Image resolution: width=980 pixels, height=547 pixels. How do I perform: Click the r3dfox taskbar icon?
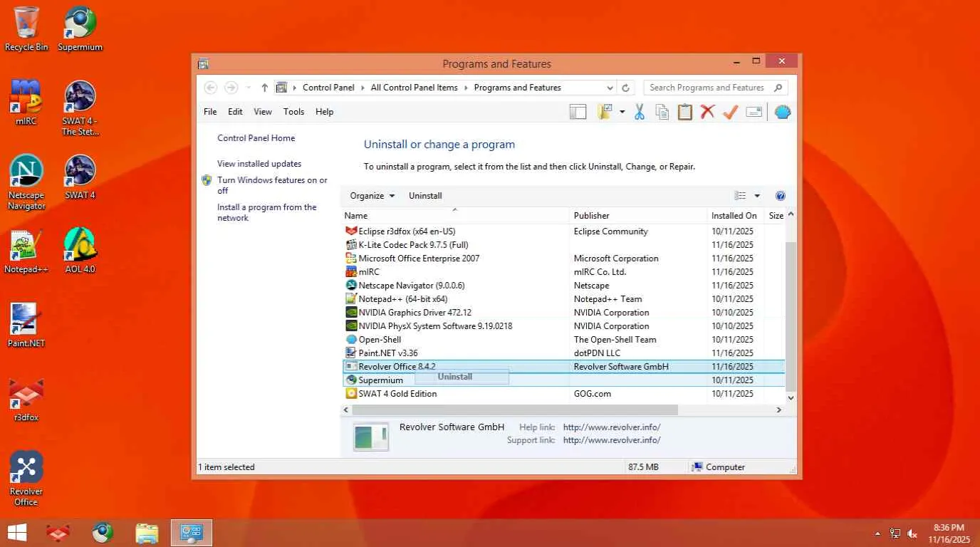[x=58, y=533]
